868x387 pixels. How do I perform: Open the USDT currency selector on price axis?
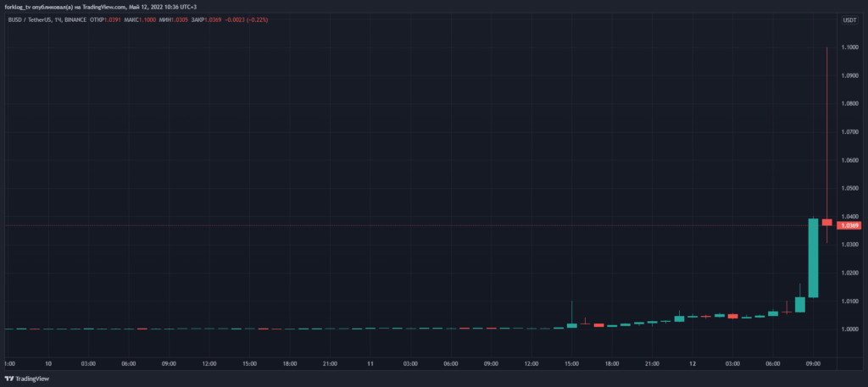click(849, 19)
